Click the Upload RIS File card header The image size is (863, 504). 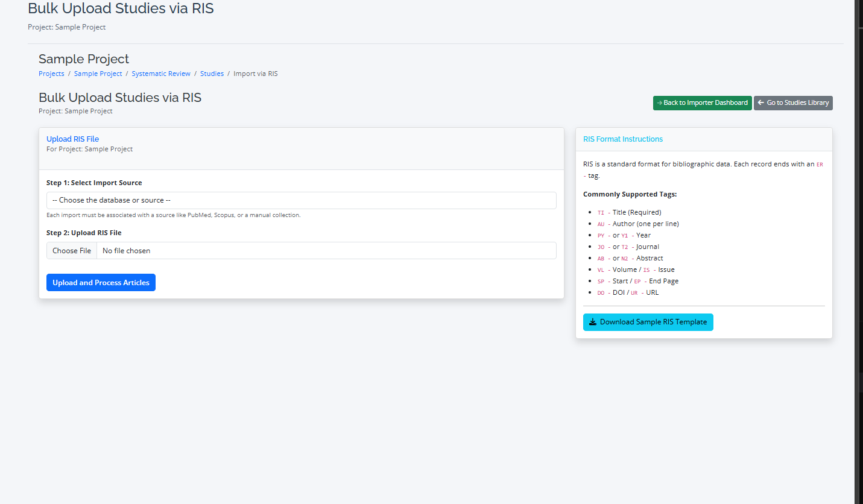[72, 139]
